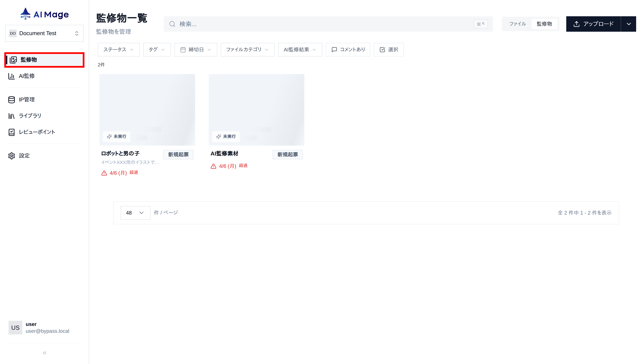Viewport: 643px width, 364px height.
Task: Expand the ステータス filter dropdown
Action: (118, 50)
